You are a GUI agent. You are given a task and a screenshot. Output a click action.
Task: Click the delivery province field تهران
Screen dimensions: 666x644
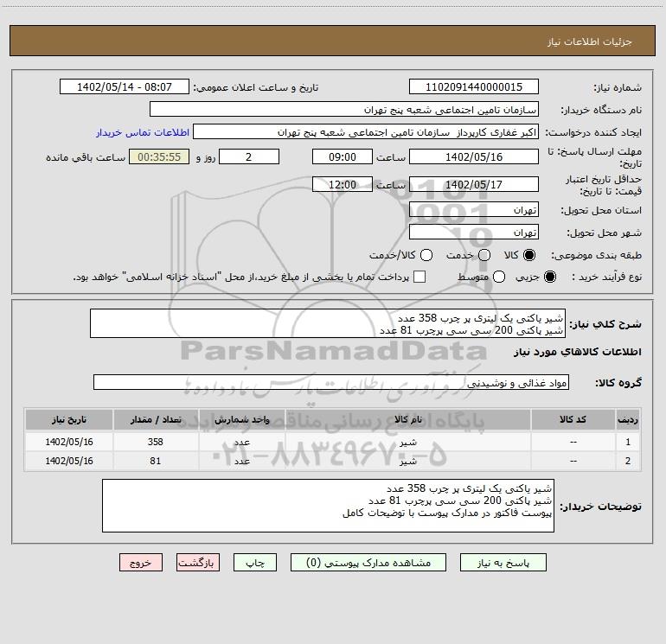(x=474, y=210)
